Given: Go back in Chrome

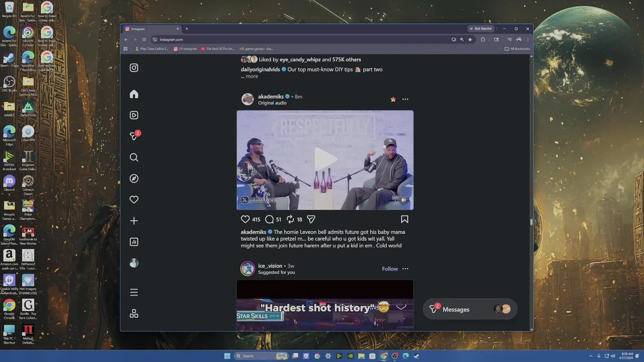Looking at the screenshot, I should pos(126,39).
